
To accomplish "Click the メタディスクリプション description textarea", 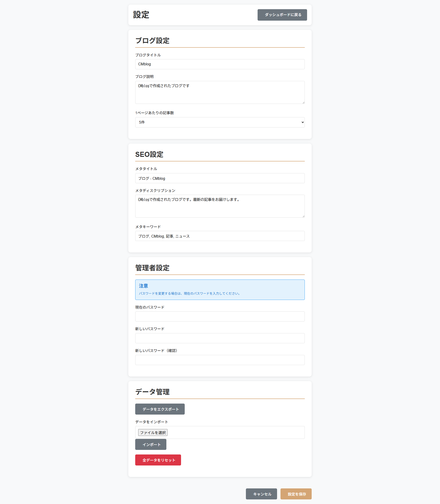I will 220,206.
